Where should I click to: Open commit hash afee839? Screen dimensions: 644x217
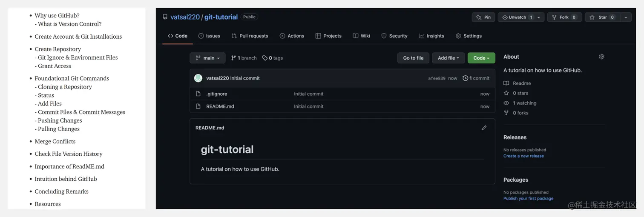tap(437, 78)
